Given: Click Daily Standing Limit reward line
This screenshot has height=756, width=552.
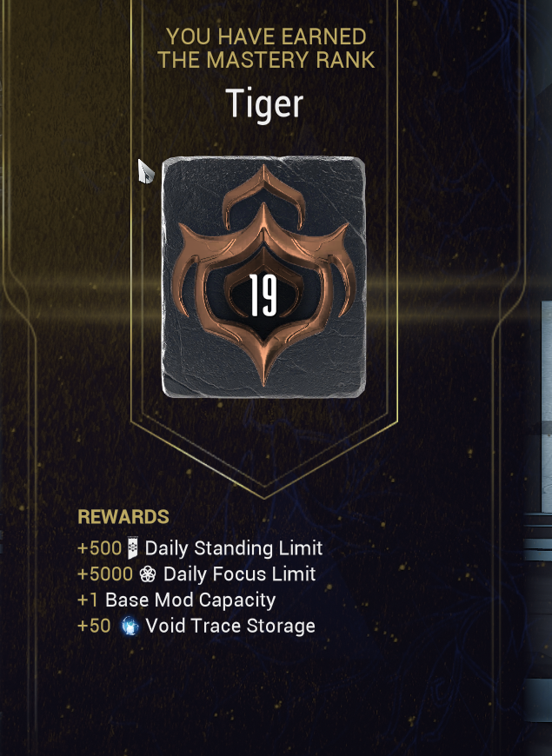Looking at the screenshot, I should (200, 548).
